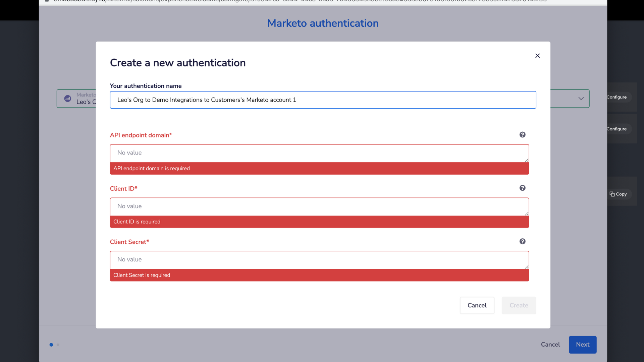Click the 'Client Secret*' field label
644x362 pixels.
click(129, 242)
